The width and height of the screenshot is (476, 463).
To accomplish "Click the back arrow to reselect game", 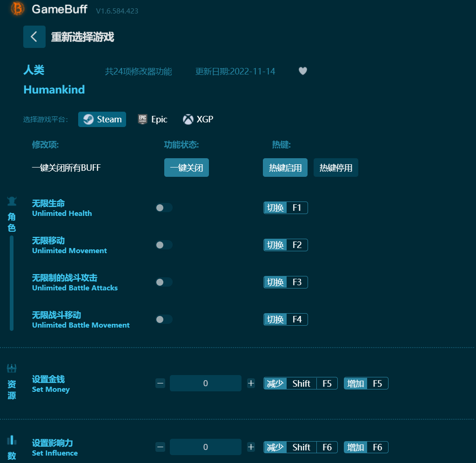I will 34,37.
